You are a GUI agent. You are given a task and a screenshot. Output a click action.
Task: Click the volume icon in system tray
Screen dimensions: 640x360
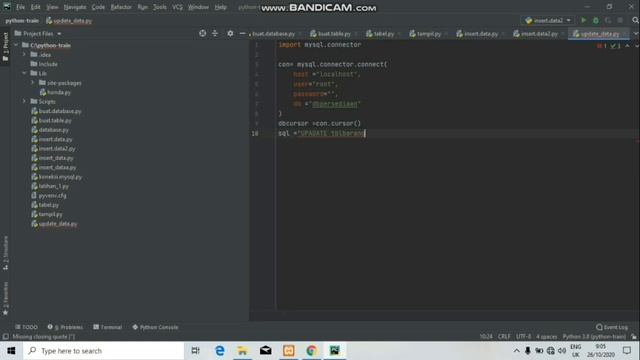point(562,351)
